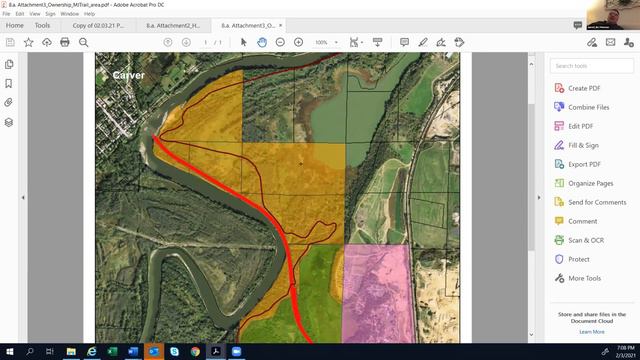Click the document scroll up arrow
The image size is (640, 360).
click(x=531, y=64)
